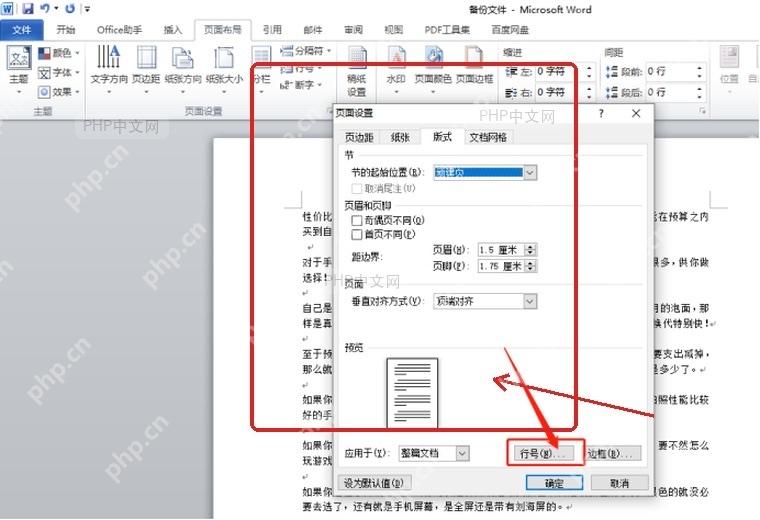760x520 pixels.
Task: Open the paragraph dialog launcher in 间距 group
Action: (x=702, y=111)
